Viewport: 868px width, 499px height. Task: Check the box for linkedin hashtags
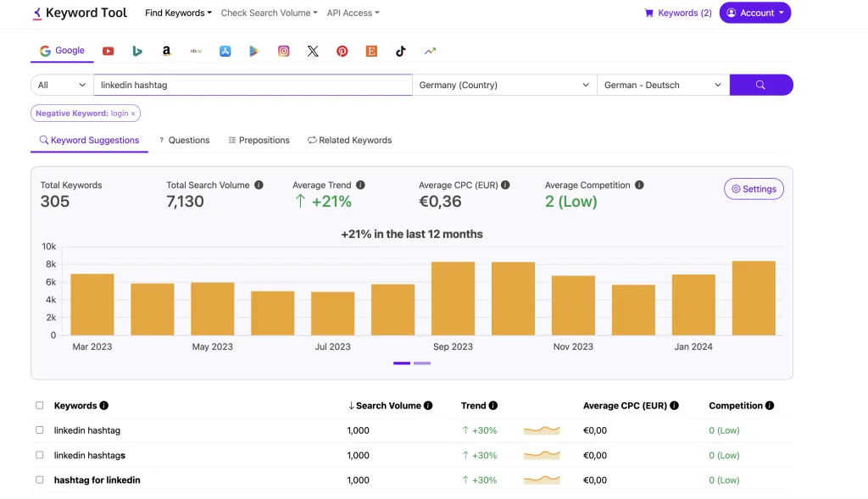tap(39, 455)
